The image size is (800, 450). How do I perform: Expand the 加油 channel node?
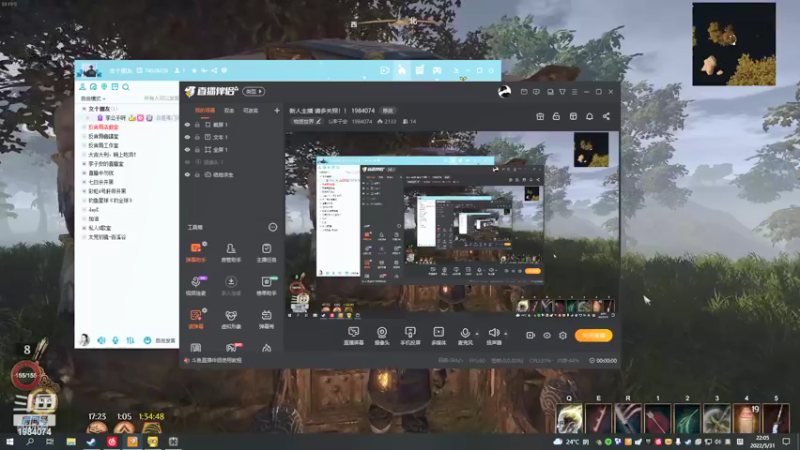tap(84, 219)
